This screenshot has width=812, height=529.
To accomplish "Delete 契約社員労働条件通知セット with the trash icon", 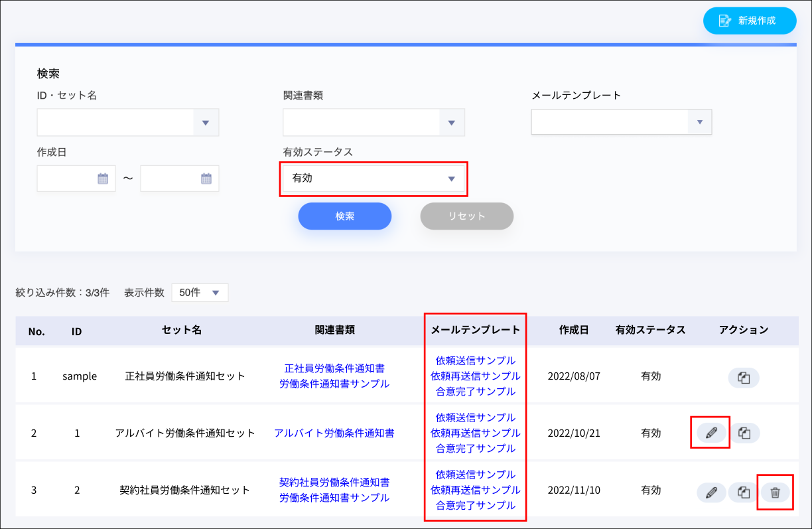I will (775, 492).
